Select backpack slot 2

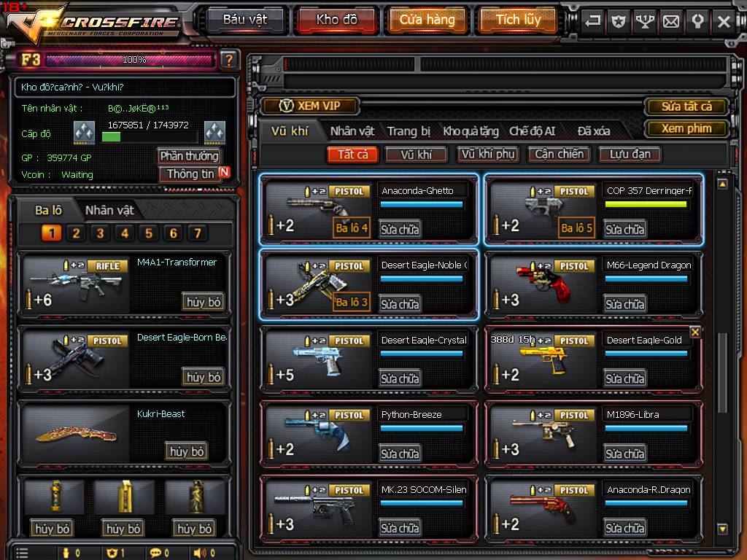click(x=76, y=233)
